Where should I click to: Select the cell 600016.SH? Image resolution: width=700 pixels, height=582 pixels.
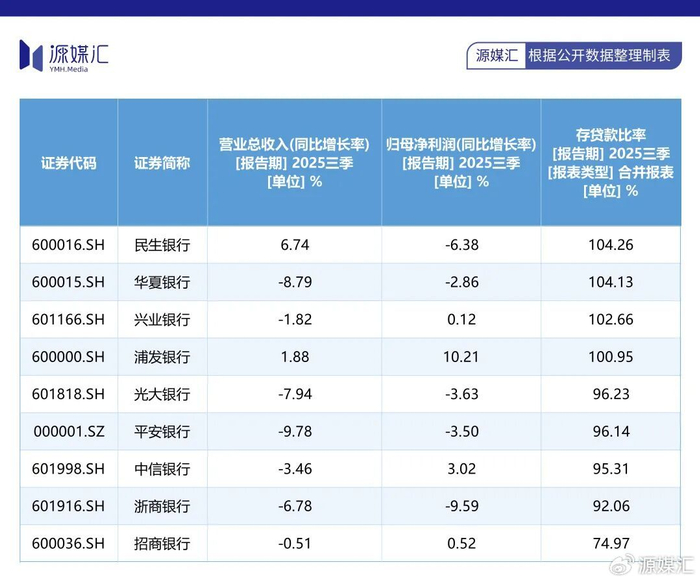(68, 245)
